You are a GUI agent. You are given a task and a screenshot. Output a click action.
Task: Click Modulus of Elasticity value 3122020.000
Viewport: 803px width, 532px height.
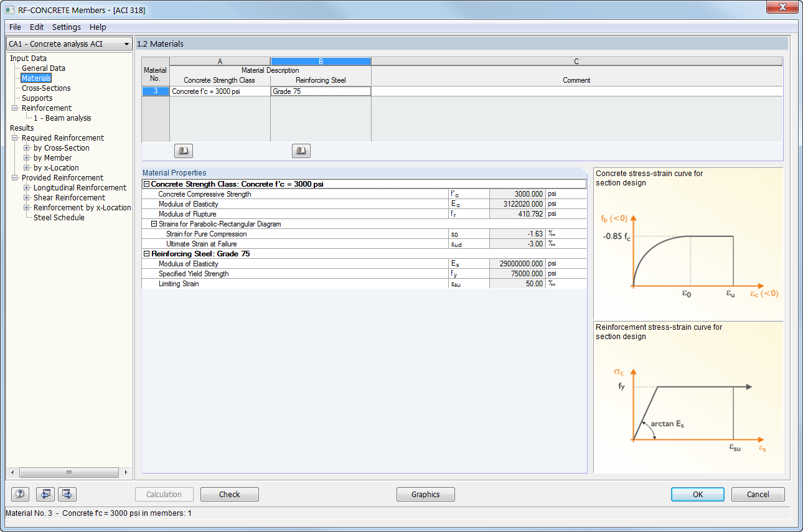click(518, 204)
